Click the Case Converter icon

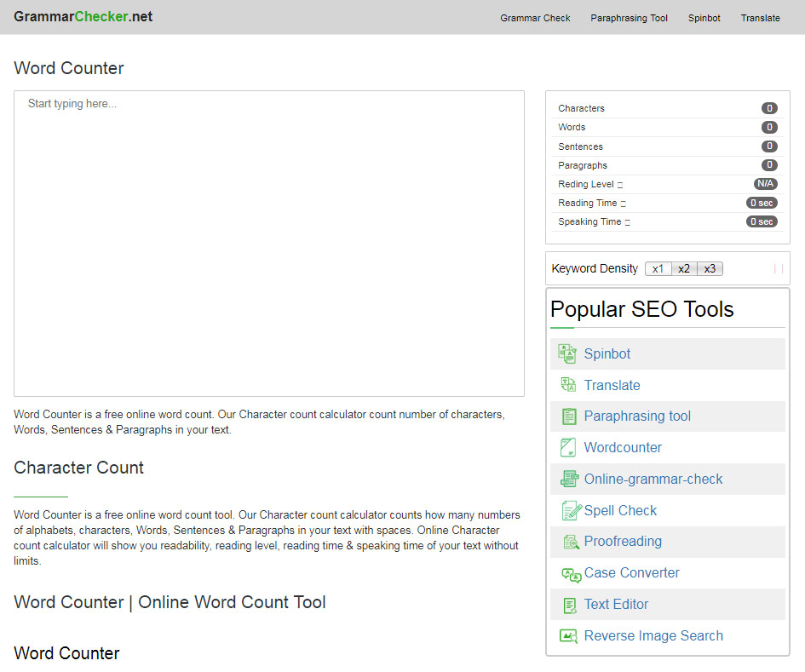[x=570, y=574]
